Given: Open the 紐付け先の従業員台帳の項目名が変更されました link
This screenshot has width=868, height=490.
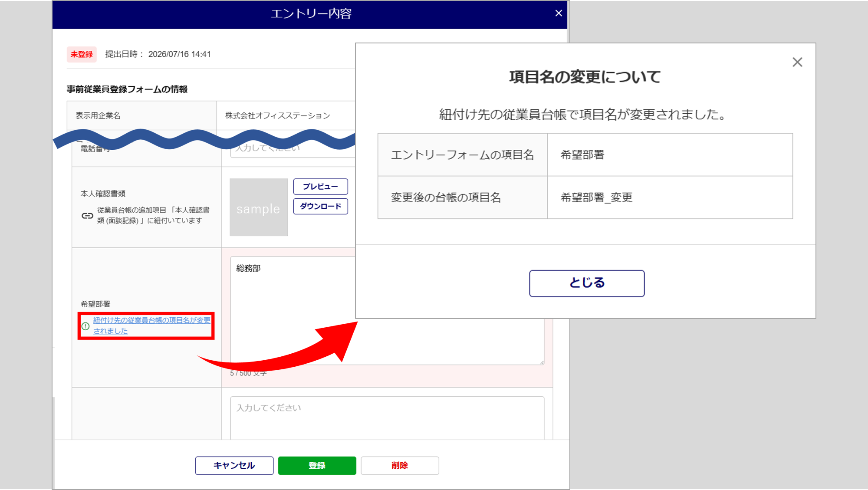Looking at the screenshot, I should (151, 325).
